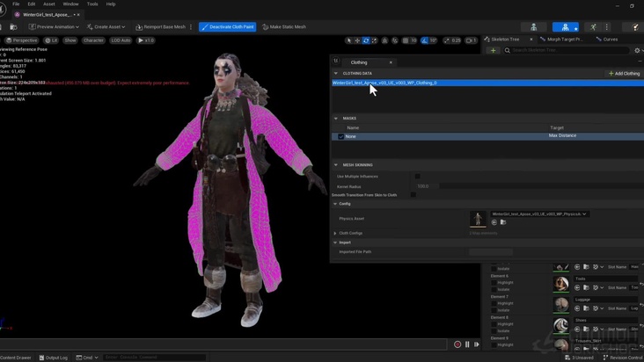
Task: Click the Search Skeleton Tree field
Action: coord(567,50)
